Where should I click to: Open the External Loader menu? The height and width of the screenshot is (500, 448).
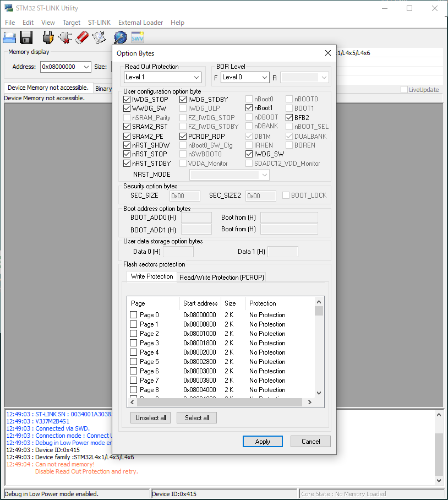pyautogui.click(x=140, y=23)
